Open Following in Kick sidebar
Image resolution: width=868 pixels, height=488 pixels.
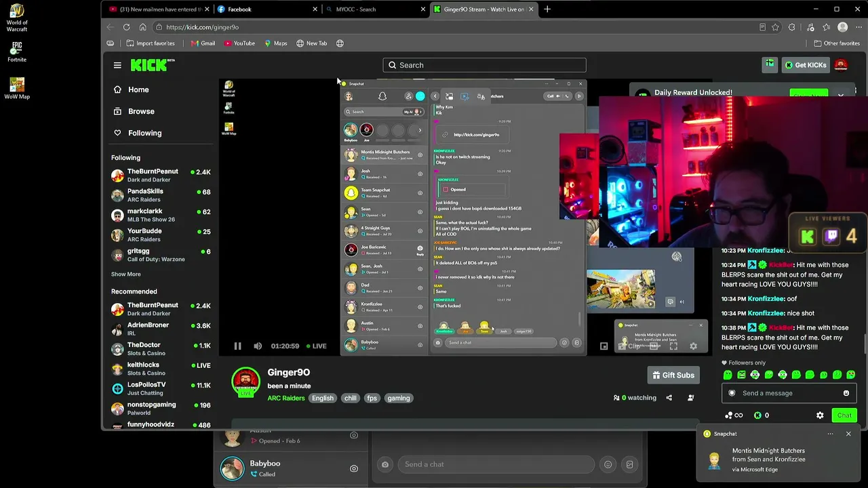pos(137,133)
